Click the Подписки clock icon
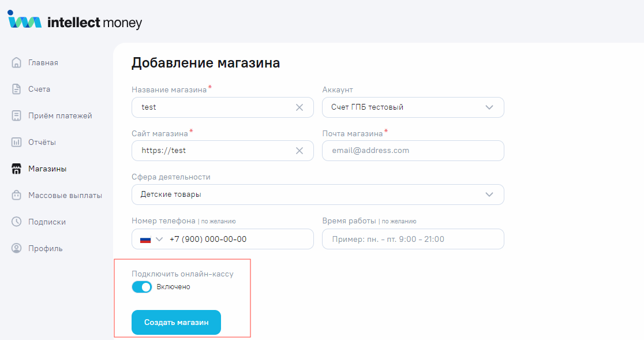644x340 pixels. coord(17,222)
